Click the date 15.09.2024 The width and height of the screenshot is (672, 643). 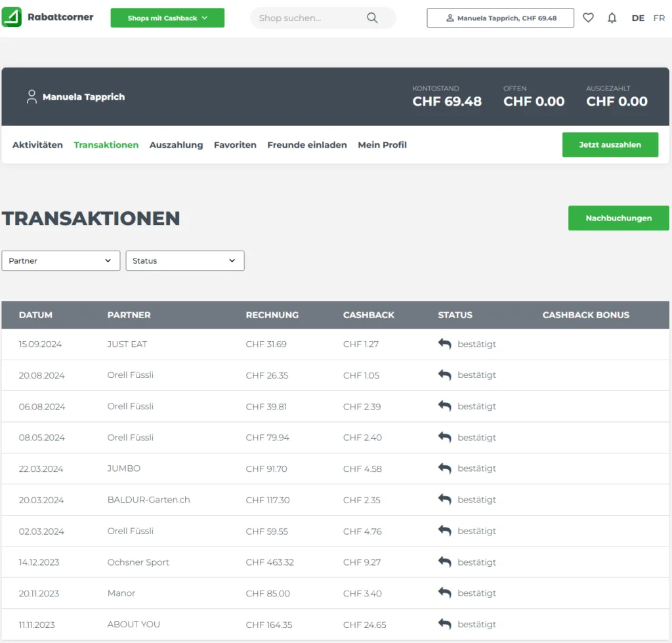(40, 344)
